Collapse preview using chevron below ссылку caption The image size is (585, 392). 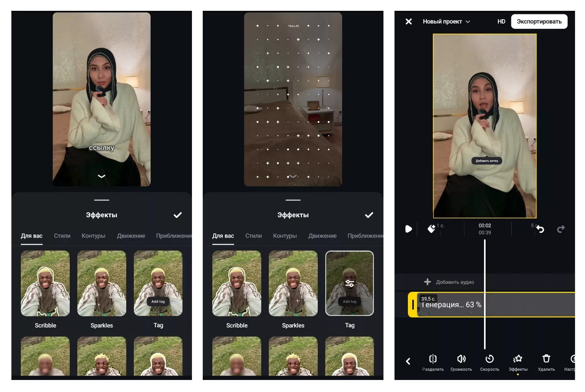point(101,176)
